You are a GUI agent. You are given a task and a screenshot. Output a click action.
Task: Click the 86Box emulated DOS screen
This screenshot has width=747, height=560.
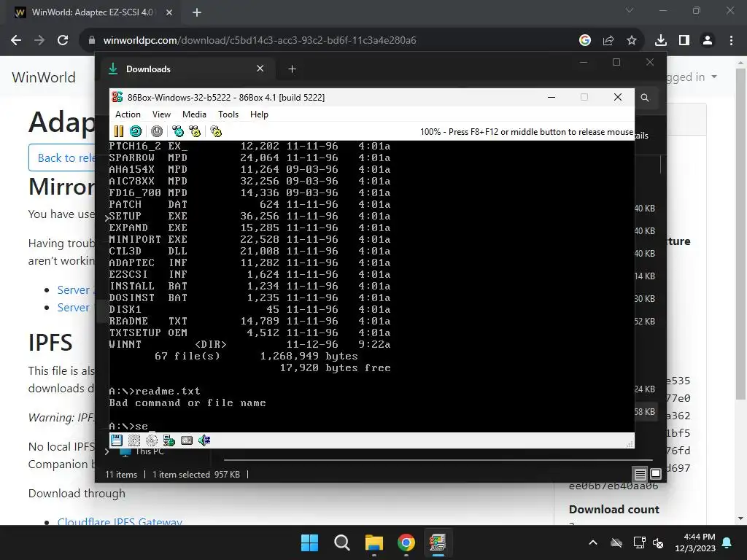371,286
